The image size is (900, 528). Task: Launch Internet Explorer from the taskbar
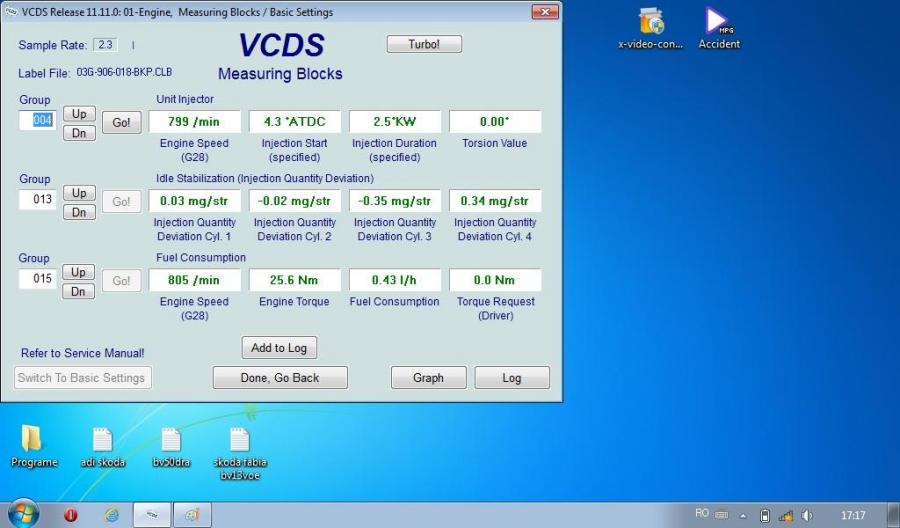[112, 515]
